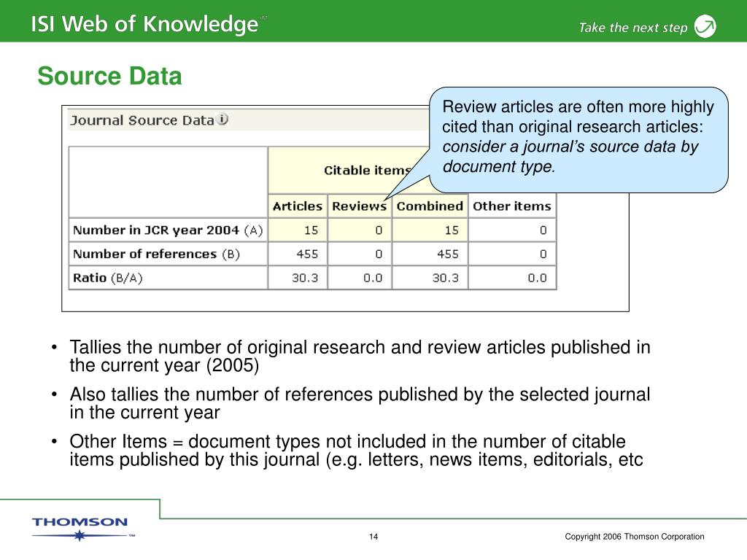
Task: Click the Articles ratio 30.3
Action: pyautogui.click(x=305, y=278)
